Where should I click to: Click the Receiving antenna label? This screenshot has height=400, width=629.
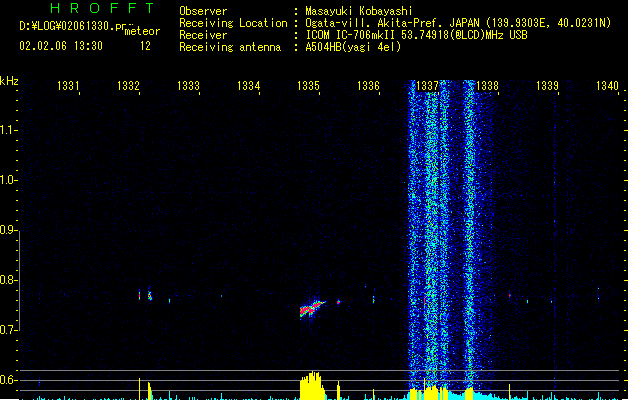pyautogui.click(x=230, y=47)
